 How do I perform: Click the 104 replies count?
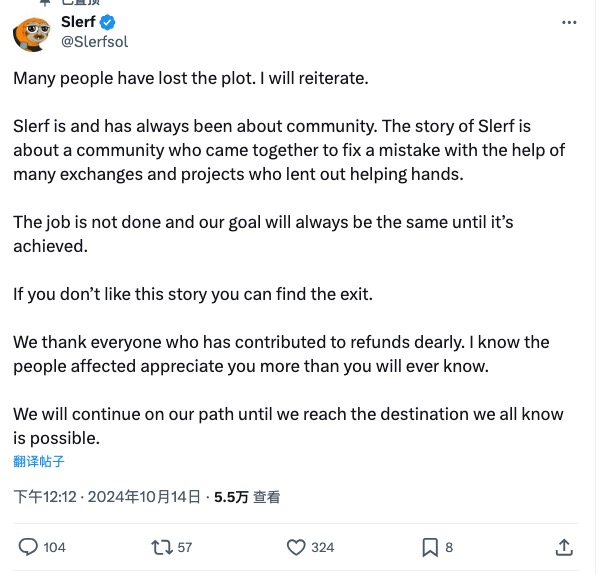pyautogui.click(x=55, y=547)
